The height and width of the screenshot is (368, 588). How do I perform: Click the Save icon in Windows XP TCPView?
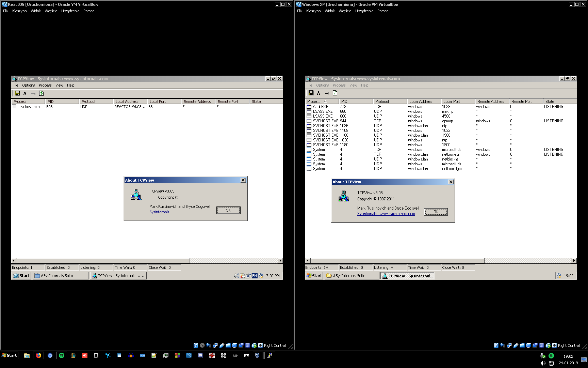[x=311, y=93]
